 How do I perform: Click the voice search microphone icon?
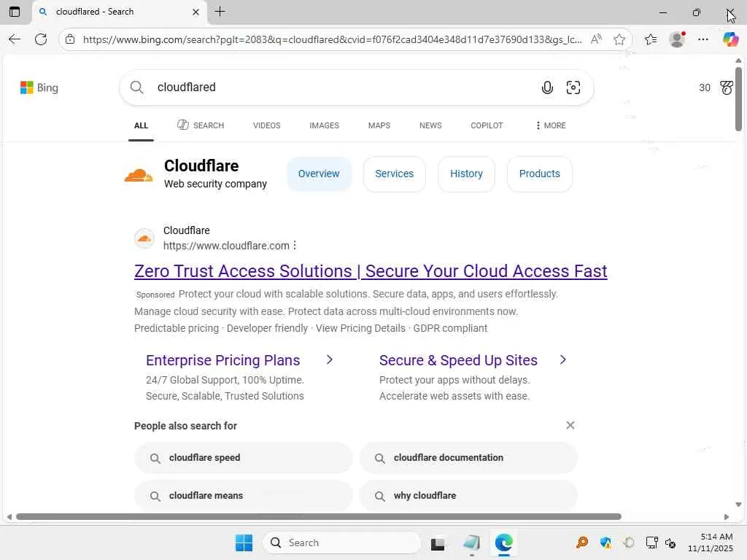click(x=547, y=88)
